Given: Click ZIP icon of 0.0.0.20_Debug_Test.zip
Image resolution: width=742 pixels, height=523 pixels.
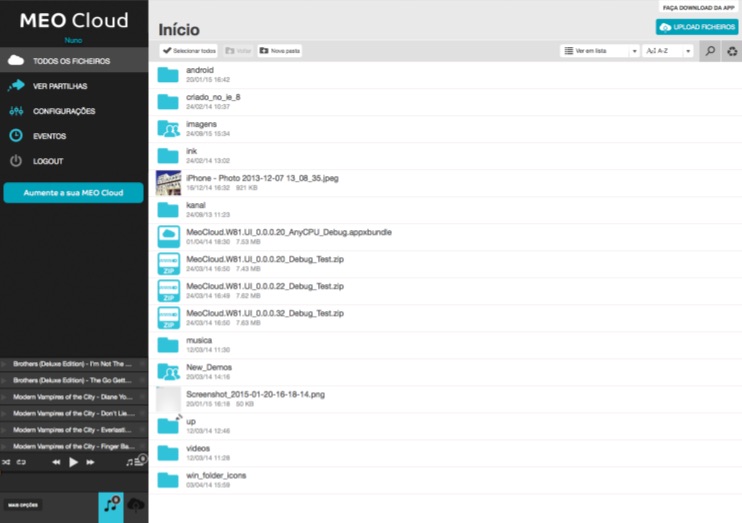Looking at the screenshot, I should click(168, 264).
